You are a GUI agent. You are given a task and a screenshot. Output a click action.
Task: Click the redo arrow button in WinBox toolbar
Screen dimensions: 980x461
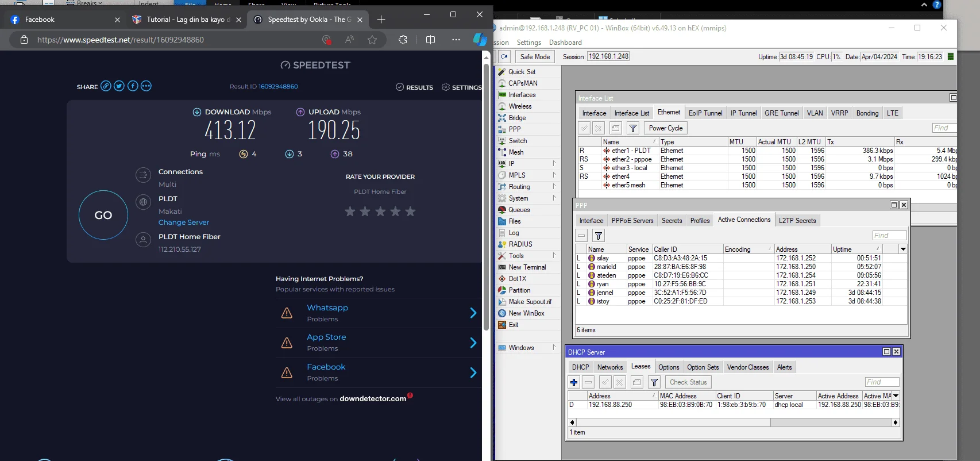pyautogui.click(x=504, y=56)
